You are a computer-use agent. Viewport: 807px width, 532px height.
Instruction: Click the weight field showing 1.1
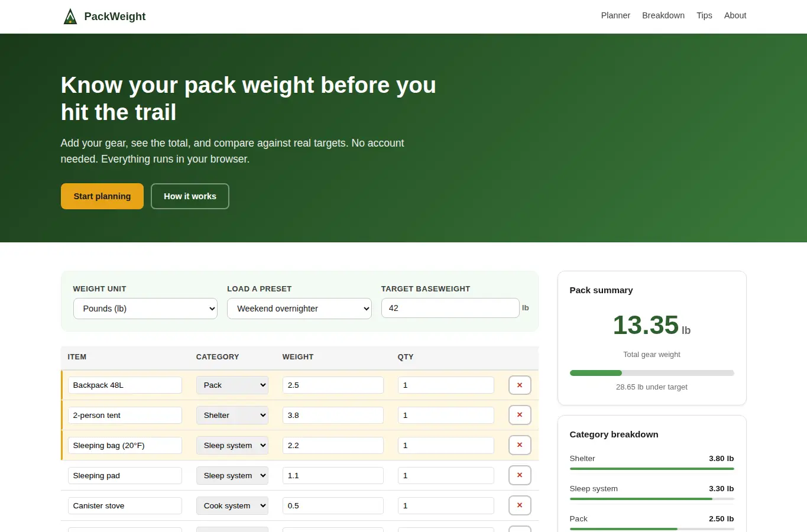[333, 476]
